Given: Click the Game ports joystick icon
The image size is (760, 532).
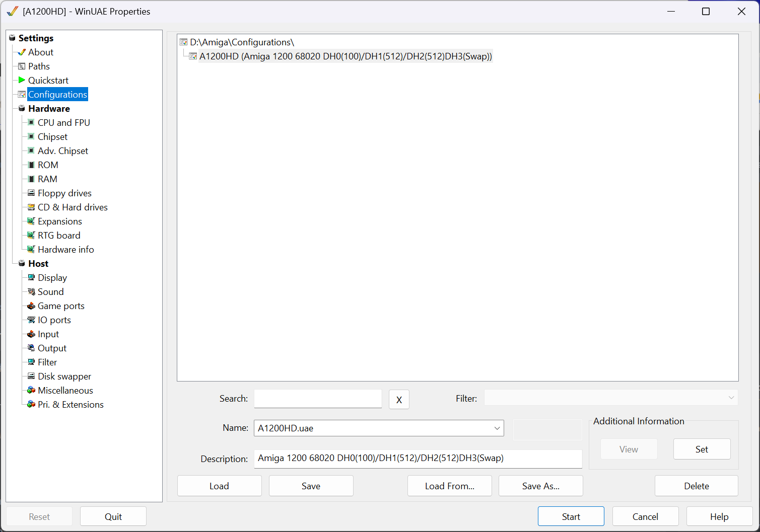Looking at the screenshot, I should tap(31, 306).
